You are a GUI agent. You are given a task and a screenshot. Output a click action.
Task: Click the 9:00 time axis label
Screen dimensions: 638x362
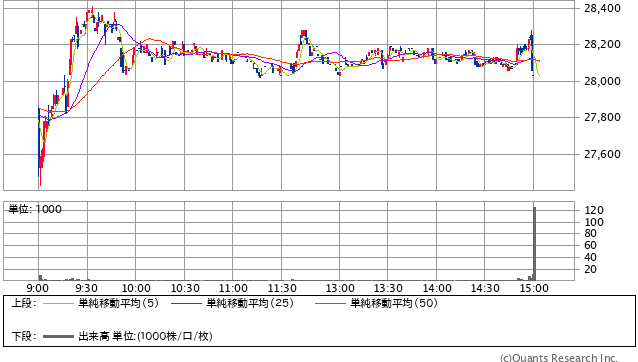(x=37, y=288)
